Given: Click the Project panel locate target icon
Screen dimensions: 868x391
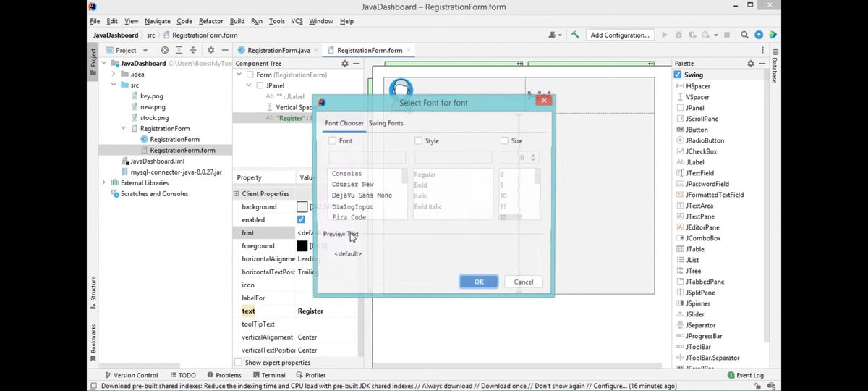Looking at the screenshot, I should click(165, 50).
